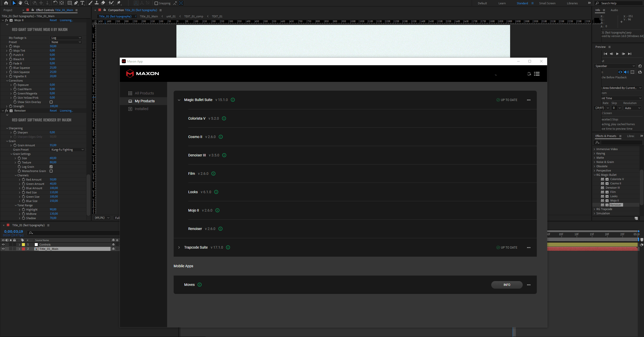
Task: Navigate to unit_01 in composition breadcrumb
Action: coord(171,16)
